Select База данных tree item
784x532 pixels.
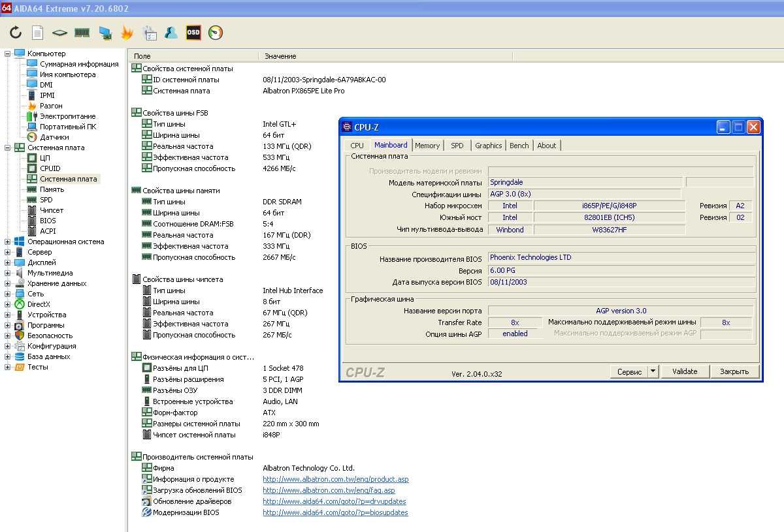point(48,356)
